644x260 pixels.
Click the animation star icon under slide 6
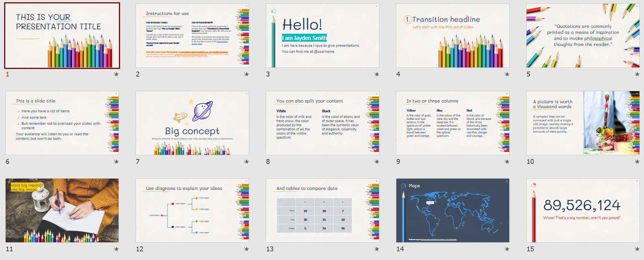[x=116, y=162]
